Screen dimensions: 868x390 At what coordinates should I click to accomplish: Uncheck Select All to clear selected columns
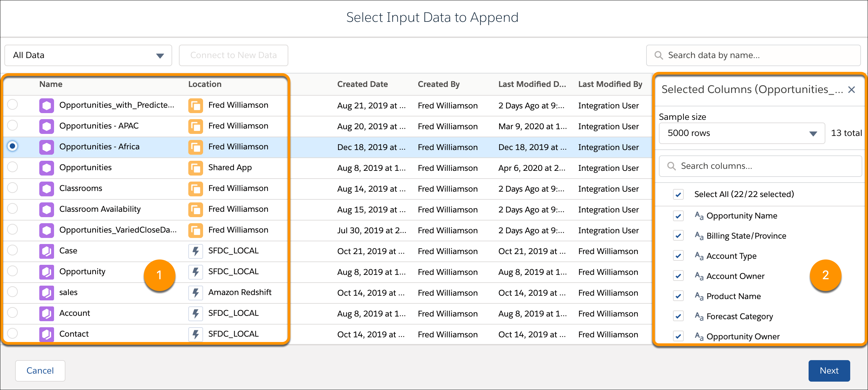pyautogui.click(x=678, y=194)
